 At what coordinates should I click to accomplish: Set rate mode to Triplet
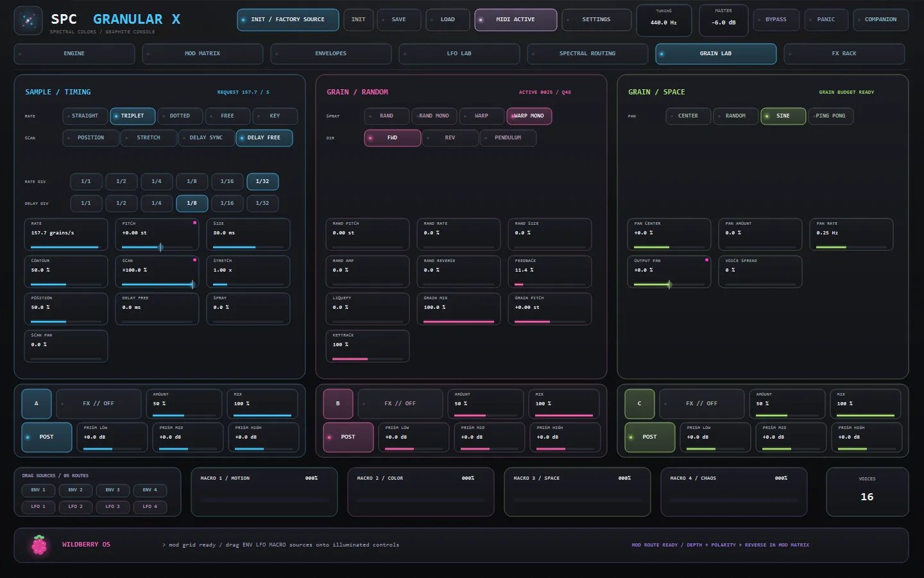click(x=133, y=116)
